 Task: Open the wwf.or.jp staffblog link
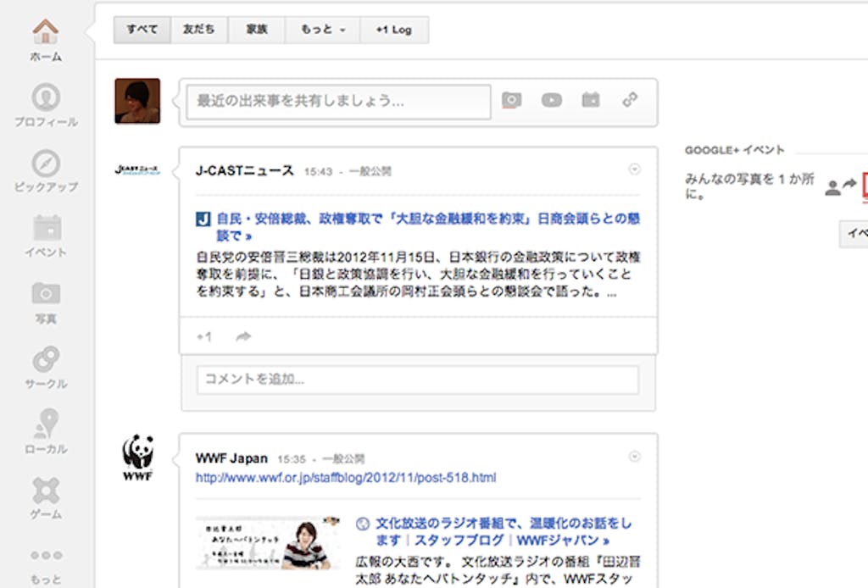point(346,478)
